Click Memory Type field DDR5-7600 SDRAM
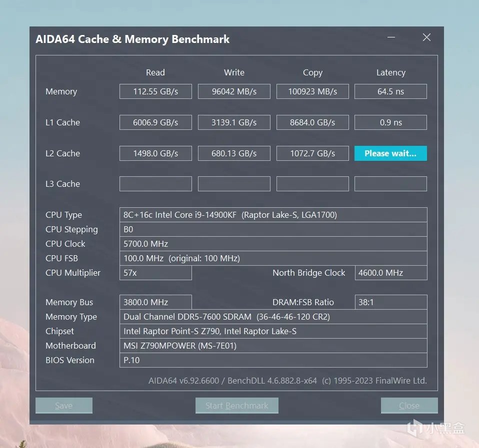The width and height of the screenshot is (479, 448). (x=273, y=317)
